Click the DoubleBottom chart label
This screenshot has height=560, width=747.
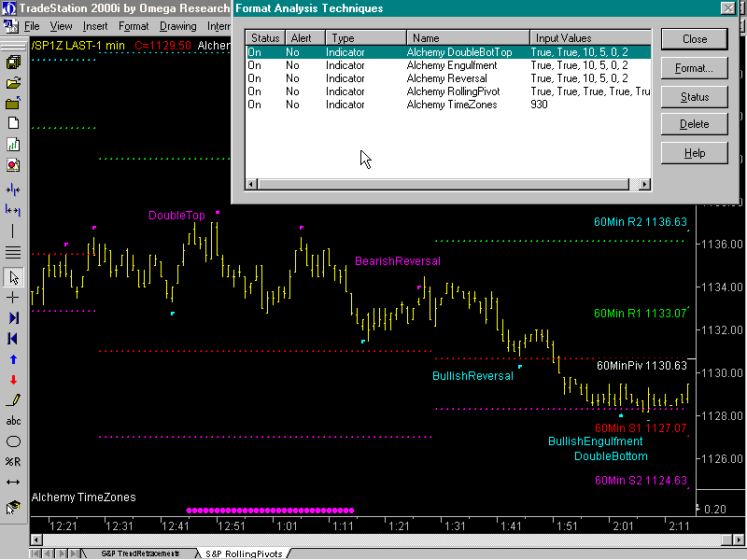click(611, 456)
